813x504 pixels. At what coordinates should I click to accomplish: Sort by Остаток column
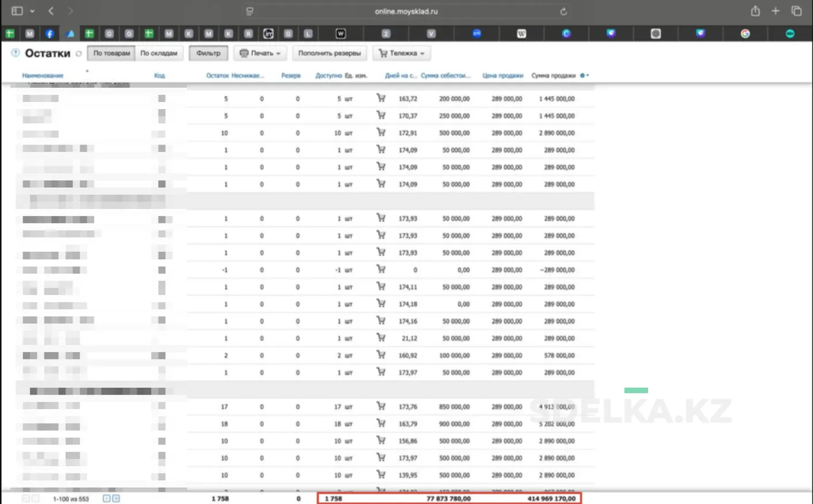217,75
